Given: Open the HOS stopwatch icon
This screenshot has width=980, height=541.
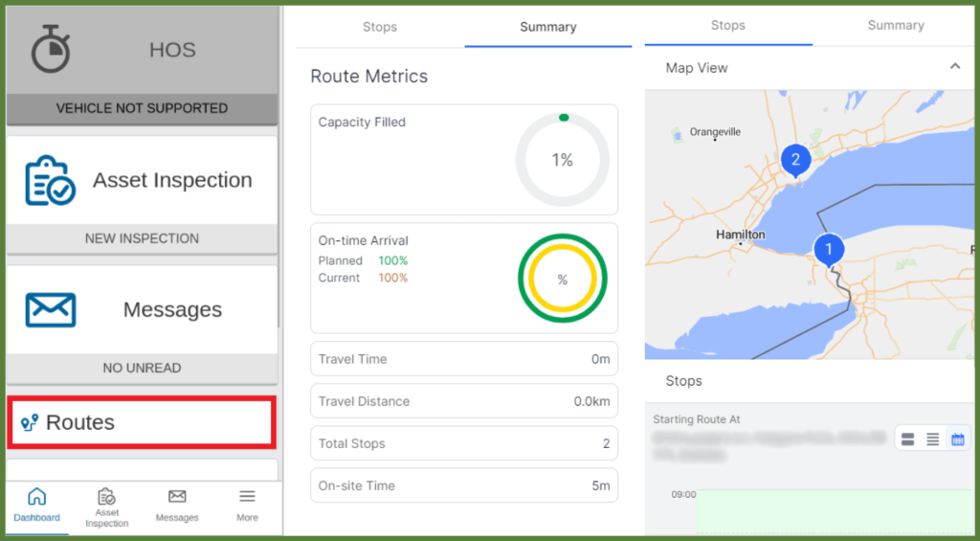Looking at the screenshot, I should click(x=50, y=49).
